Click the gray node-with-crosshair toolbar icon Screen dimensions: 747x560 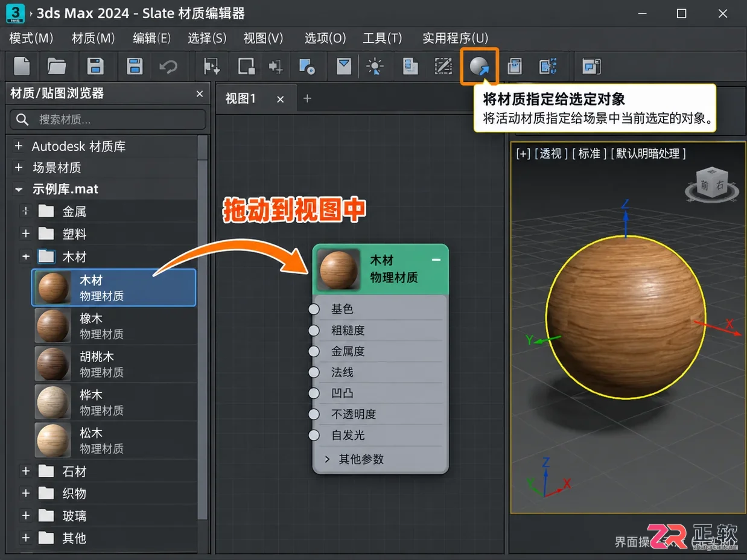[x=276, y=66]
